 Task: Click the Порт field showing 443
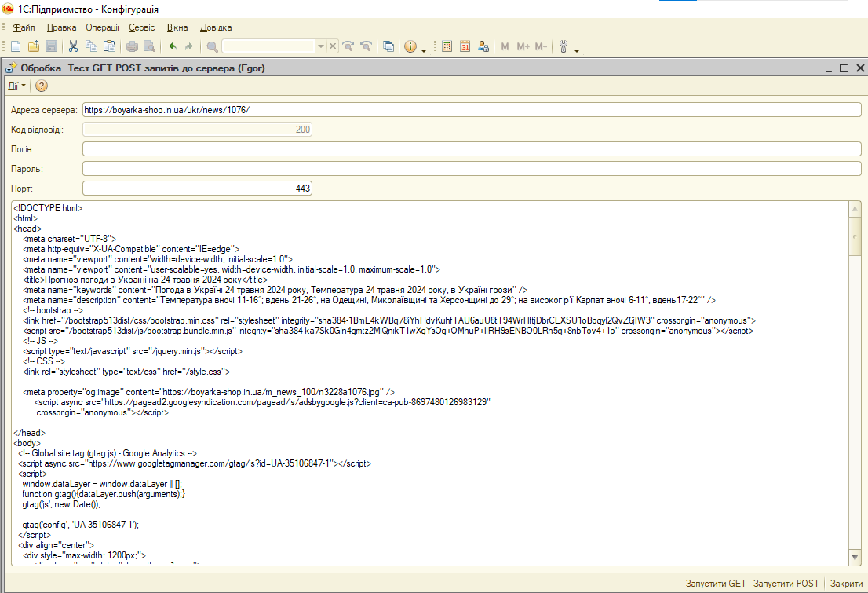click(x=197, y=189)
